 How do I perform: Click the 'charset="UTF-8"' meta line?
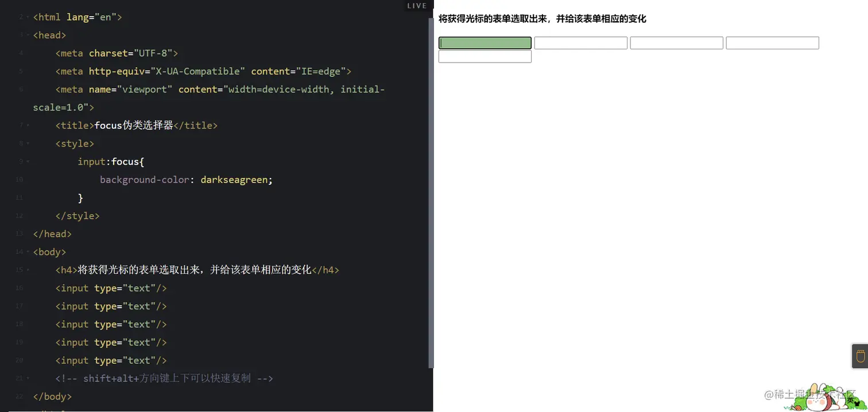(117, 53)
